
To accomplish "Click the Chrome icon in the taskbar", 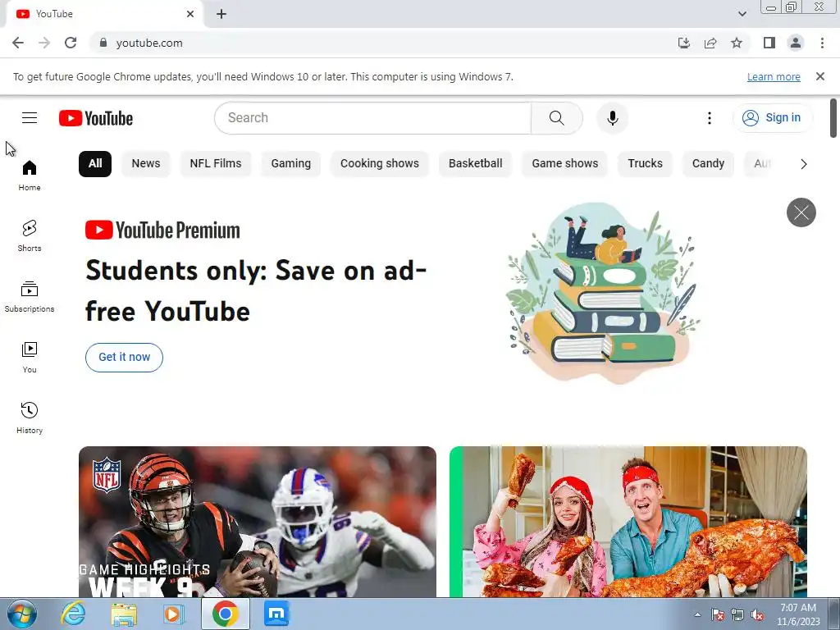I will (225, 614).
